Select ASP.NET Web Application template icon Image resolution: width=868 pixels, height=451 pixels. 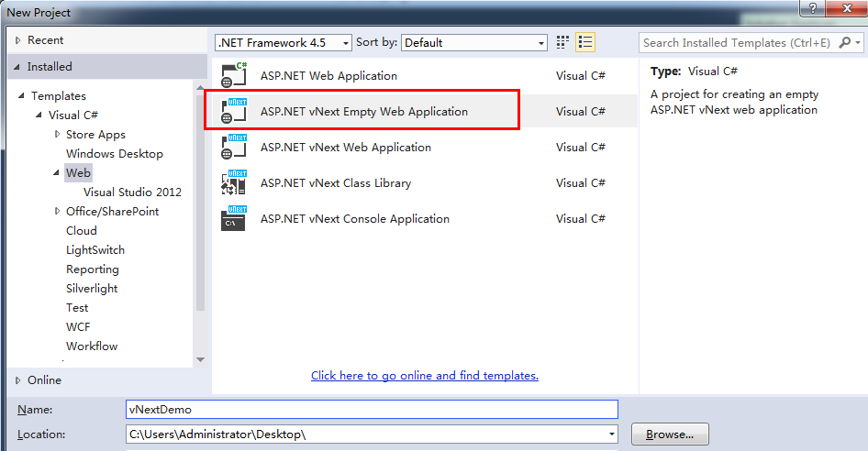click(x=234, y=75)
